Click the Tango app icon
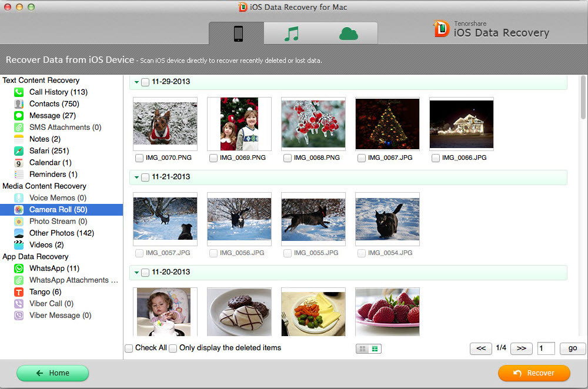The width and height of the screenshot is (588, 389). point(19,292)
